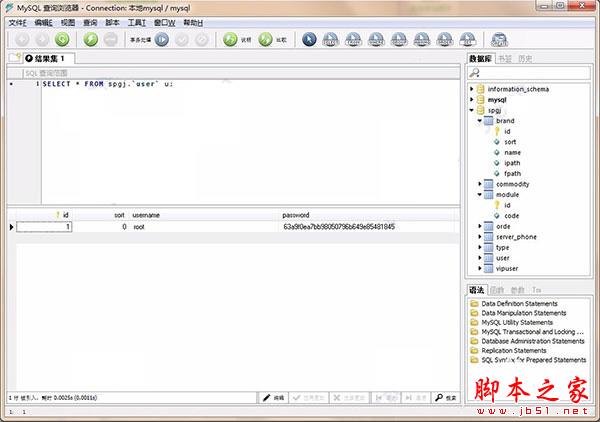Open the 窗口 (Window) menu
Screen dimensions: 600x422
tap(165, 23)
